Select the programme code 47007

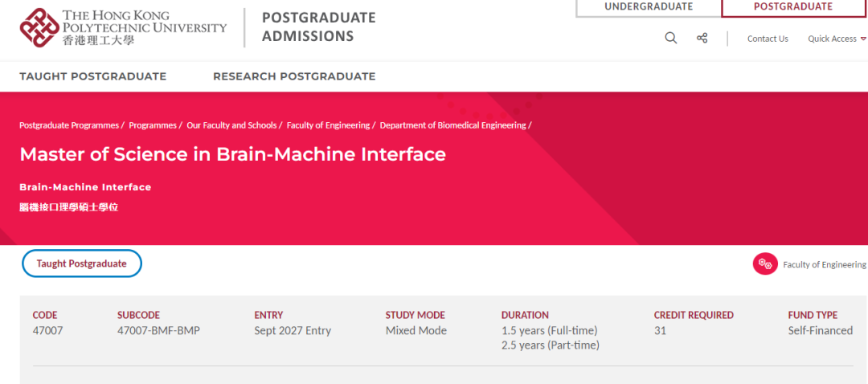[x=47, y=331]
